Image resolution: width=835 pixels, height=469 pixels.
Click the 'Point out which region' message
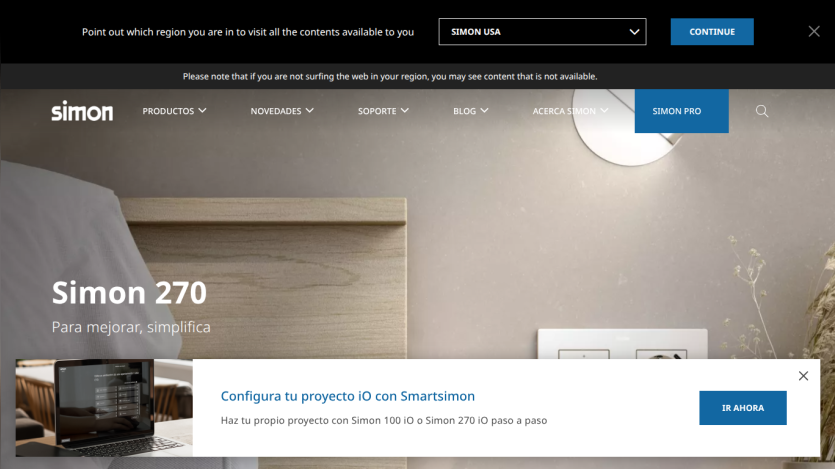(248, 32)
